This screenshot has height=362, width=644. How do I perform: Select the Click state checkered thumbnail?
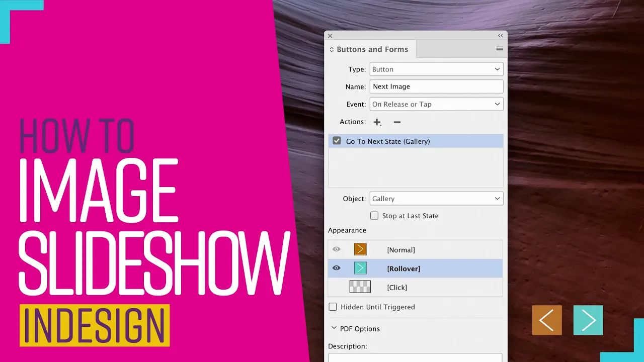pyautogui.click(x=360, y=287)
